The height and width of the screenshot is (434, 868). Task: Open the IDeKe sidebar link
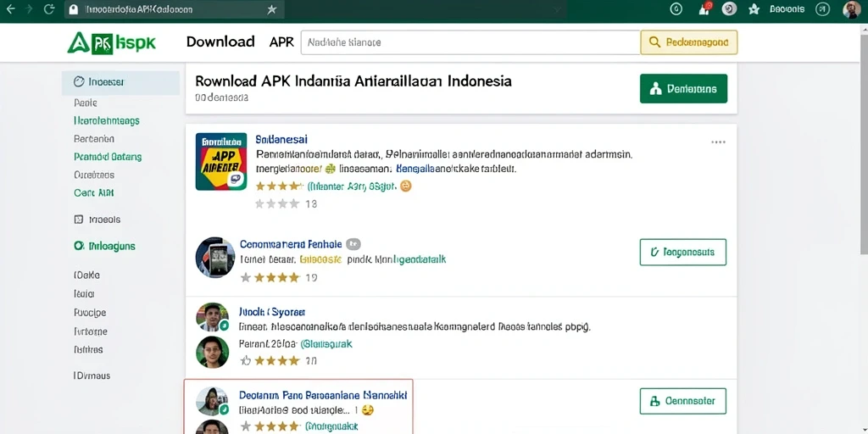(87, 275)
